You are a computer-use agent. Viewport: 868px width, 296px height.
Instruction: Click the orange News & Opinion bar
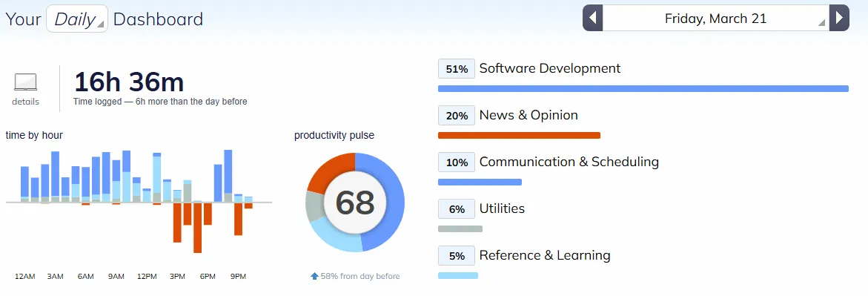click(520, 135)
